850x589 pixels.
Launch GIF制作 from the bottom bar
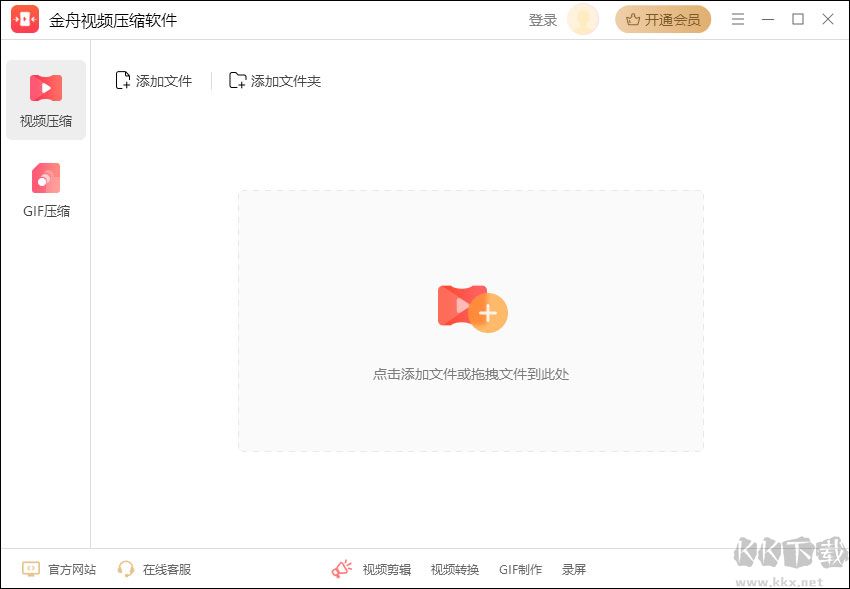point(520,568)
